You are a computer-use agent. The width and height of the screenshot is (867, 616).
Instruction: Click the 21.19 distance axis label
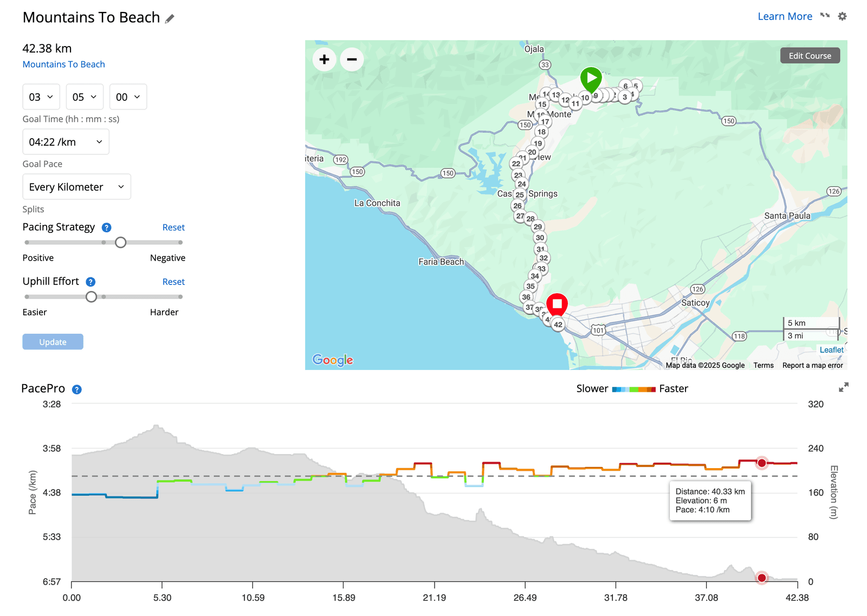(x=434, y=598)
